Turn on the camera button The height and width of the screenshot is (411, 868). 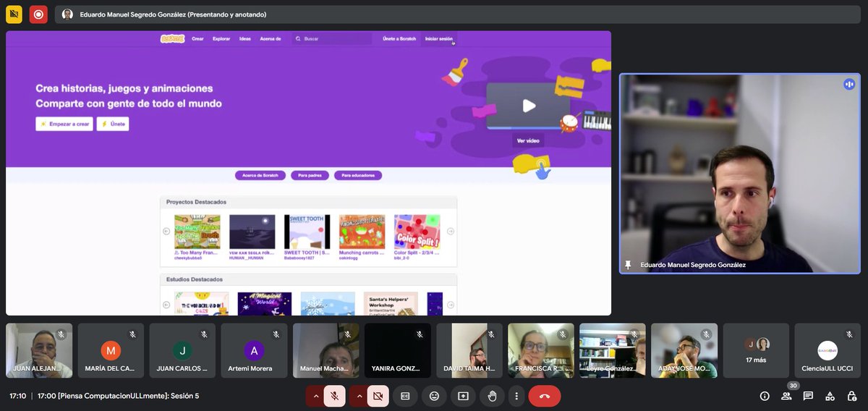point(378,396)
